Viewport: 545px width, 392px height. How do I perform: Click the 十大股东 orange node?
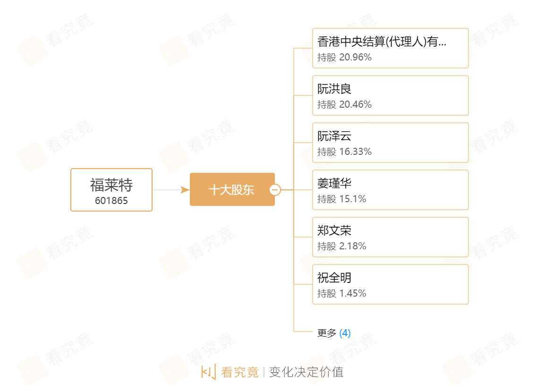[232, 189]
